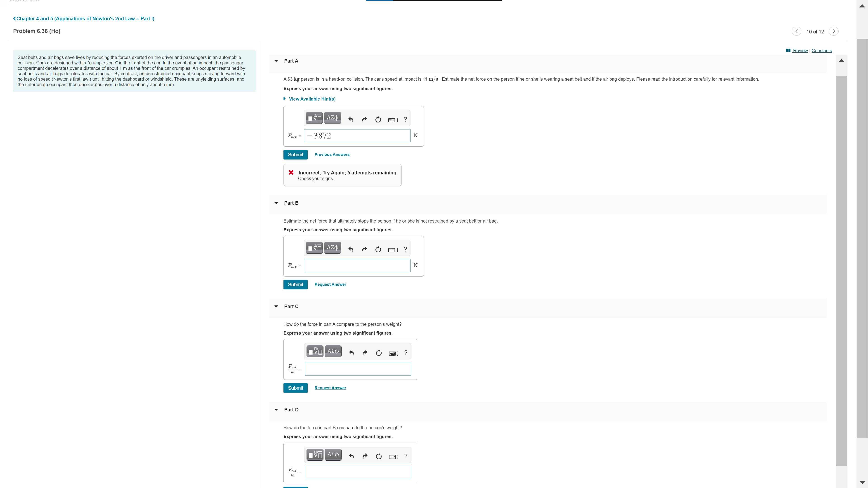Click the undo arrow in Part D toolbar
Screen dimensions: 868x488
[x=351, y=456]
